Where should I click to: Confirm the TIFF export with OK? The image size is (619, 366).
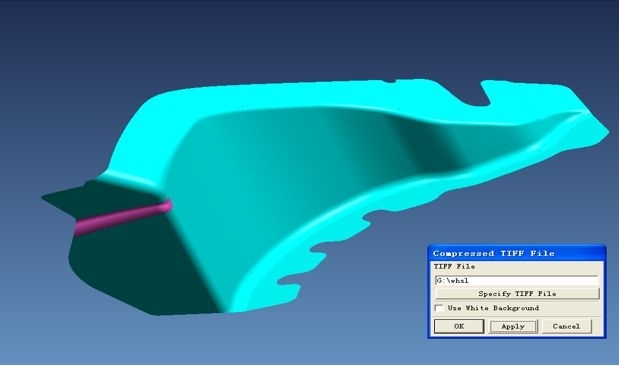coord(459,326)
